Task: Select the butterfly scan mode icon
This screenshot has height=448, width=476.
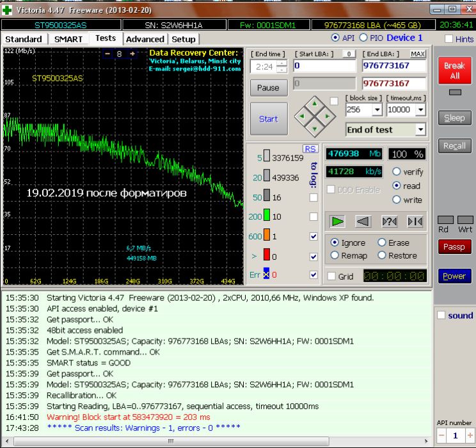Action: [415, 221]
